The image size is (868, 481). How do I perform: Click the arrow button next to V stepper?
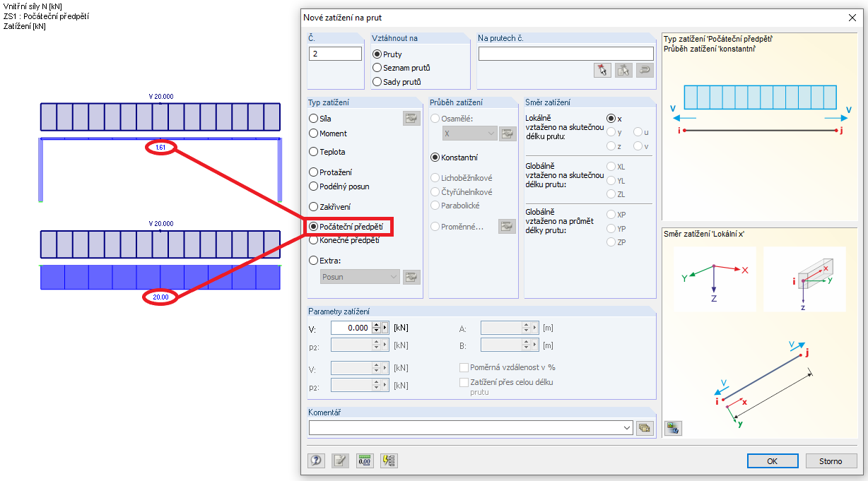pyautogui.click(x=385, y=328)
